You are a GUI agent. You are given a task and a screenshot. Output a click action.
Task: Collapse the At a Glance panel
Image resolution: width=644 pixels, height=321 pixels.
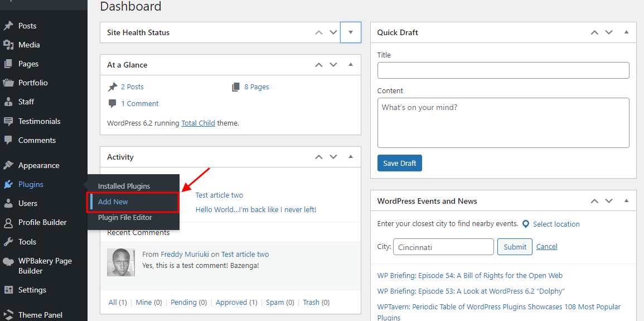coord(350,65)
